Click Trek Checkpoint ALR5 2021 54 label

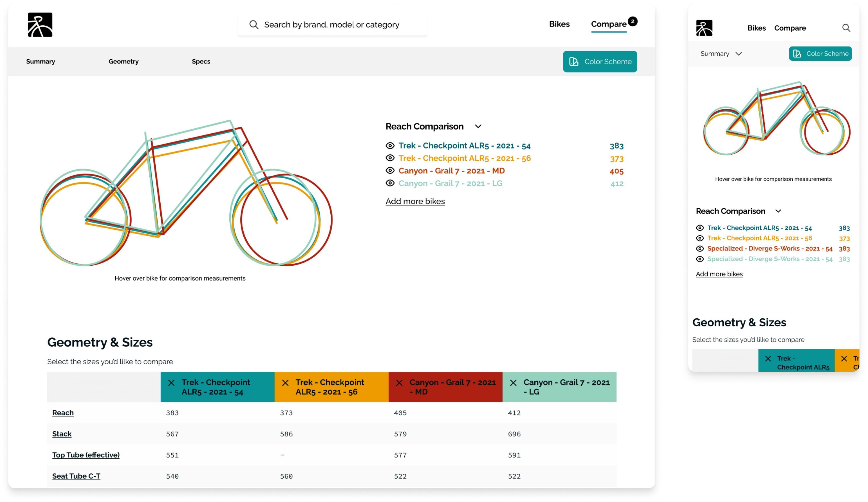point(464,146)
